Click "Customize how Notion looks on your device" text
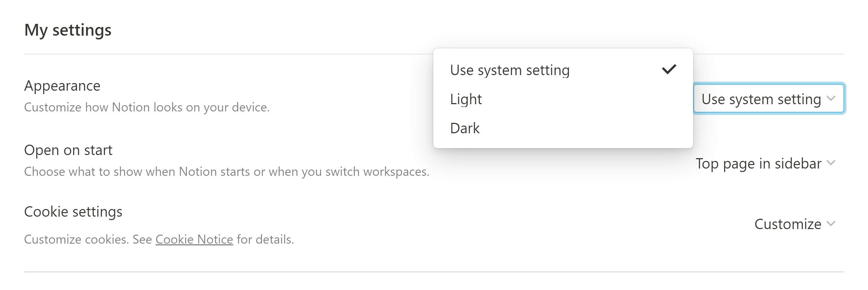Viewport: 868px width, 290px height. click(x=148, y=107)
